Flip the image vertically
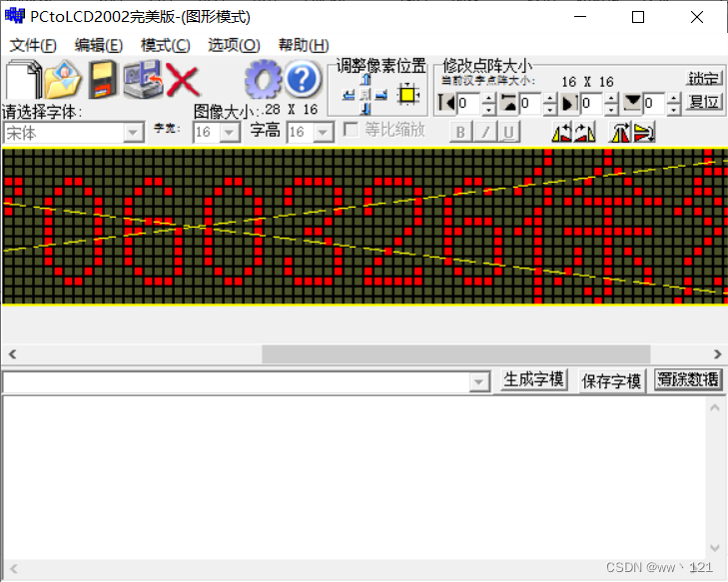The image size is (728, 582). tap(644, 133)
